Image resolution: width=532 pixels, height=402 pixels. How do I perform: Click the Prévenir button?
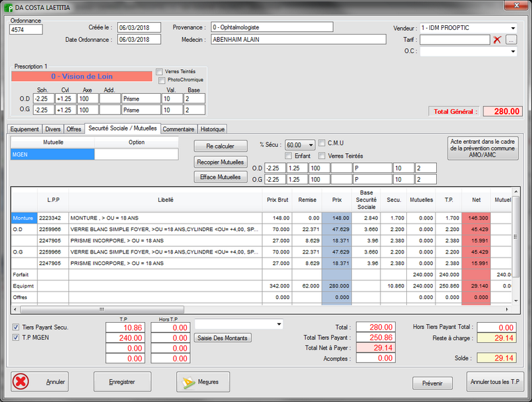(432, 383)
